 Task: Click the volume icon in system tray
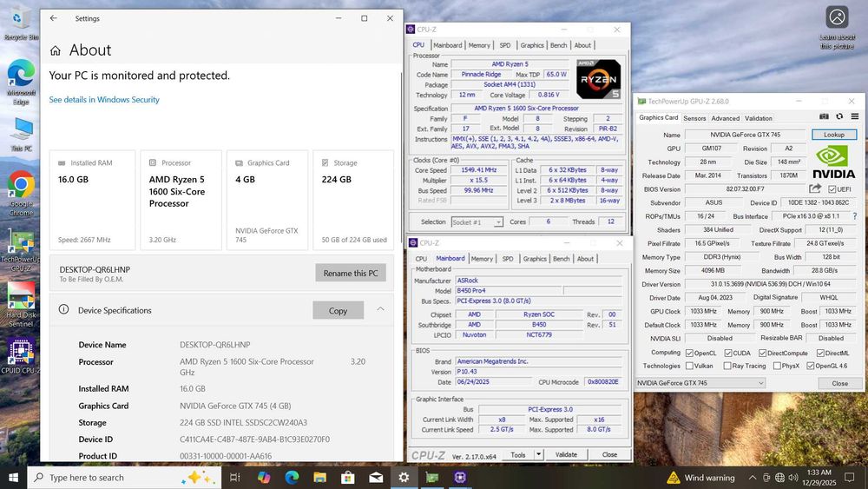point(793,478)
